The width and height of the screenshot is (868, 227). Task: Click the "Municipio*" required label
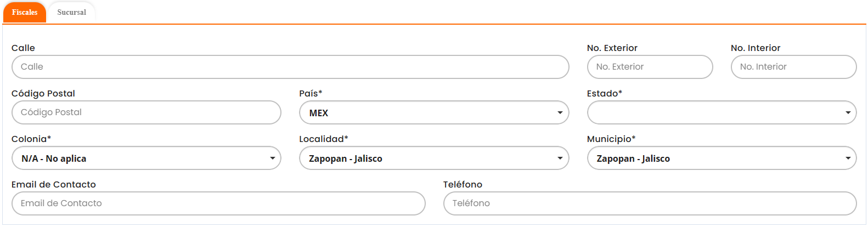coord(611,139)
